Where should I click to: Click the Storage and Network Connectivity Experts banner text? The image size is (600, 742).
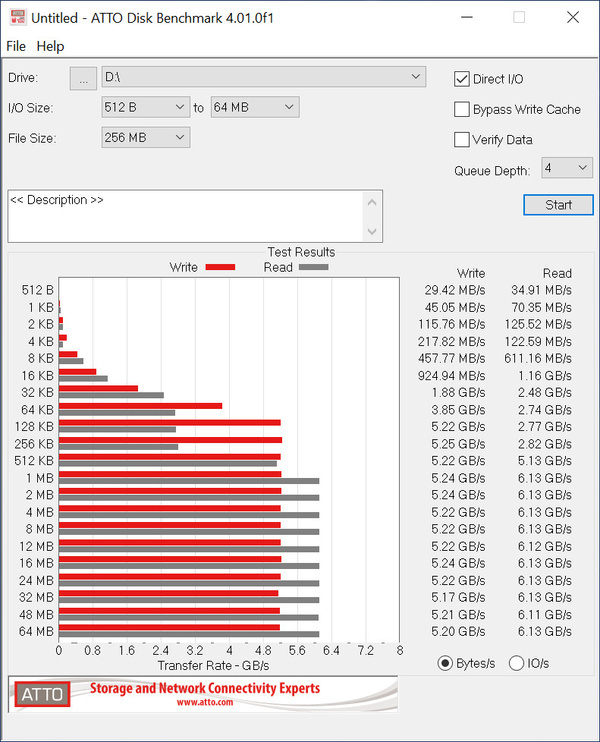[x=205, y=688]
